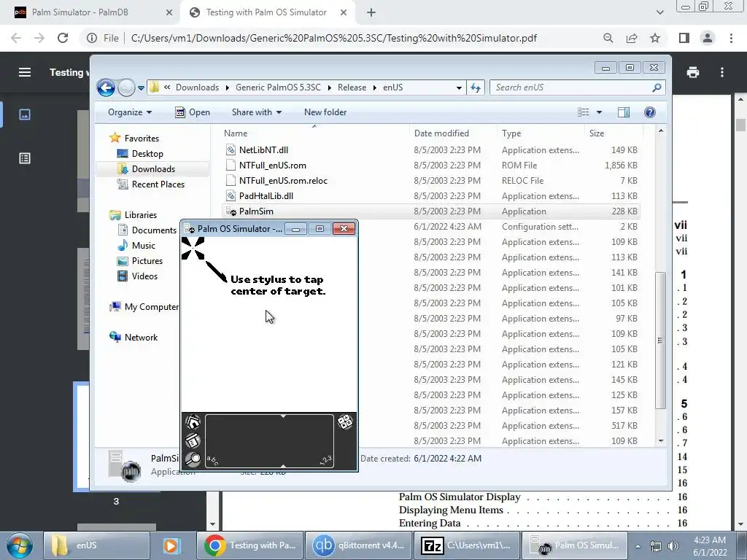Open qBittorrent from the taskbar

click(x=359, y=545)
